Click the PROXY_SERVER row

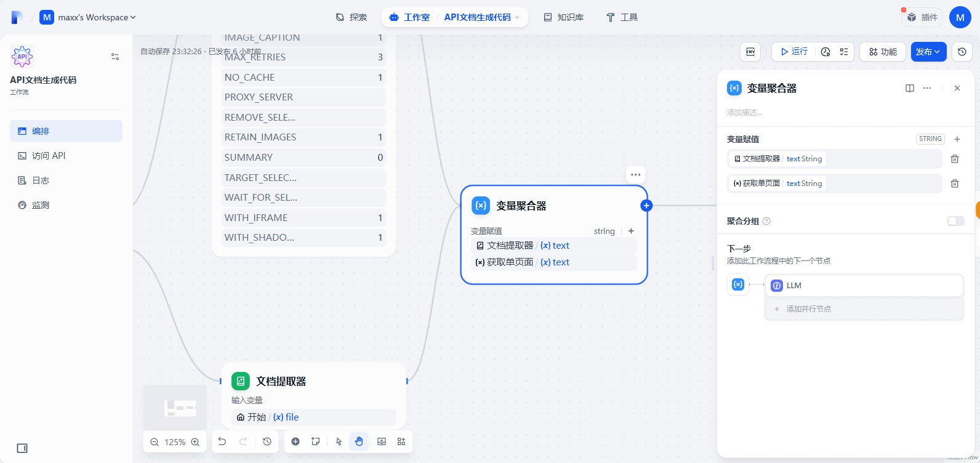[303, 97]
